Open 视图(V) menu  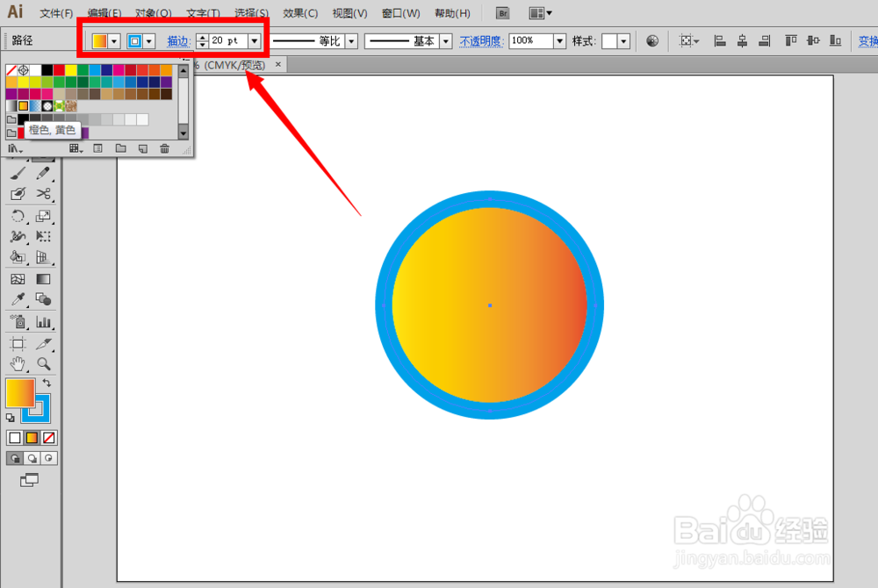[349, 13]
